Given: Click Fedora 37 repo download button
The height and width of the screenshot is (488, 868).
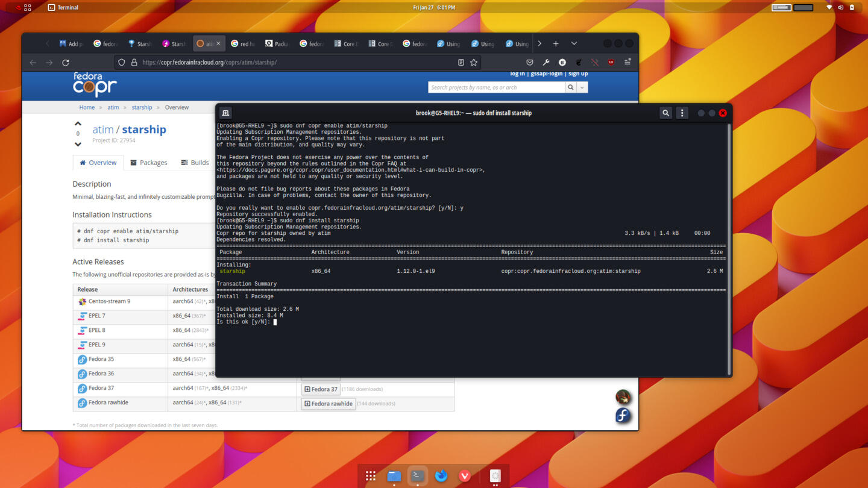Looking at the screenshot, I should coord(321,389).
